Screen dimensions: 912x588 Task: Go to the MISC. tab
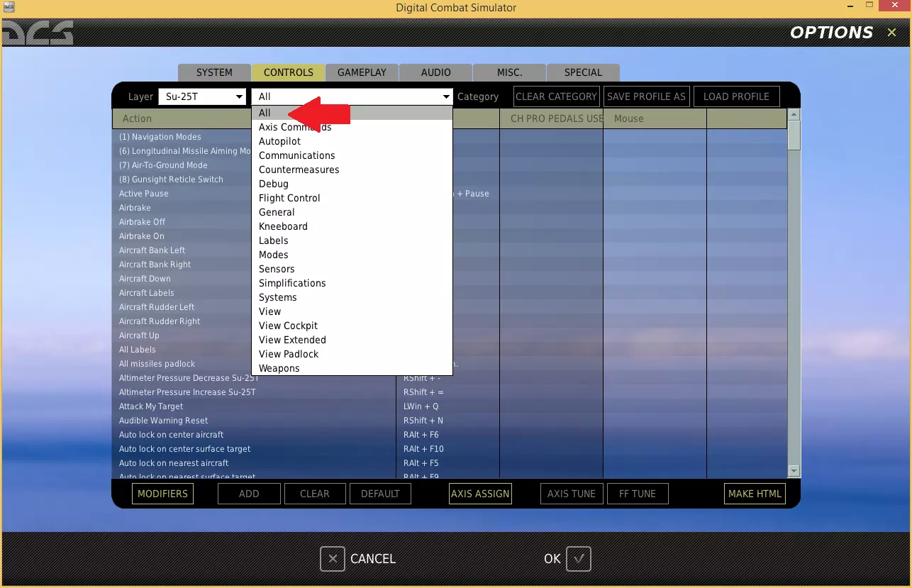[x=509, y=72]
